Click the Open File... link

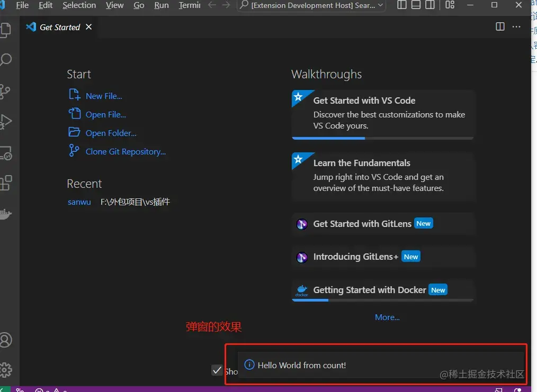105,115
